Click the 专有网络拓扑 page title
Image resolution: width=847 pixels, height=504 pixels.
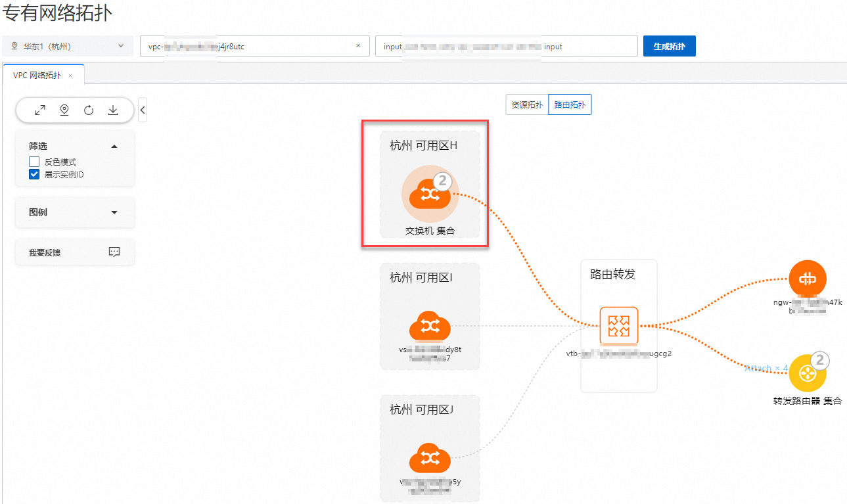(57, 12)
